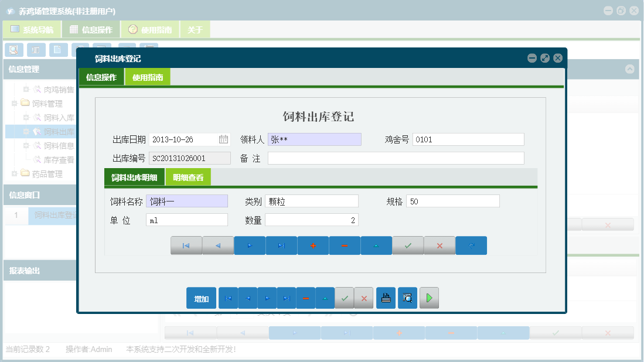The width and height of the screenshot is (644, 362).
Task: Click the 鸡舍号 input field
Action: 468,139
